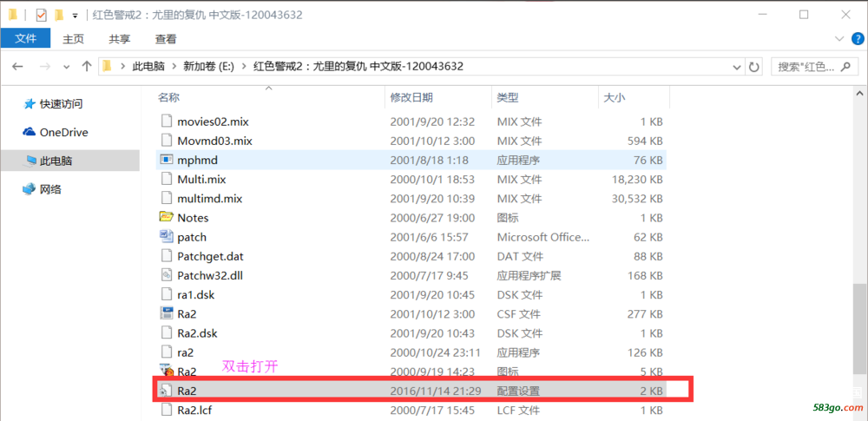This screenshot has width=868, height=421.
Task: Expand the ribbon with the chevron
Action: pyautogui.click(x=838, y=39)
